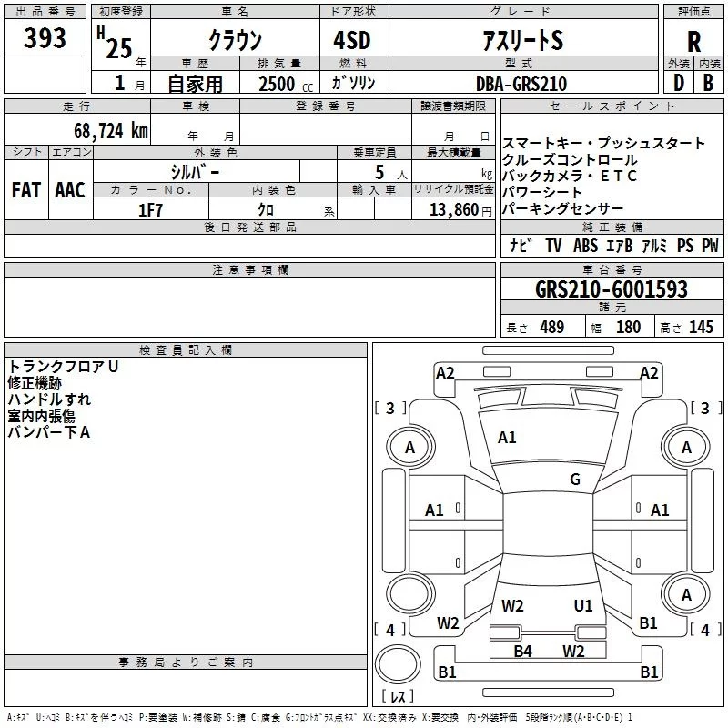The image size is (728, 728).
Task: Click the inspector note 修正機跡
Action: pyautogui.click(x=35, y=383)
